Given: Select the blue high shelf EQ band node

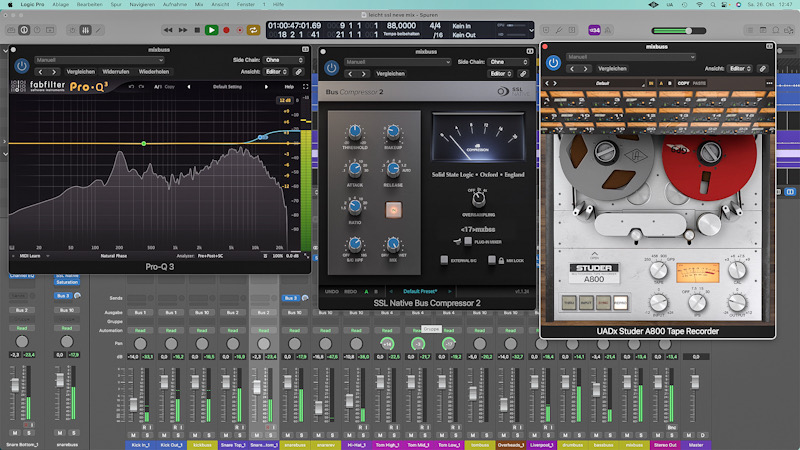Looking at the screenshot, I should (262, 137).
